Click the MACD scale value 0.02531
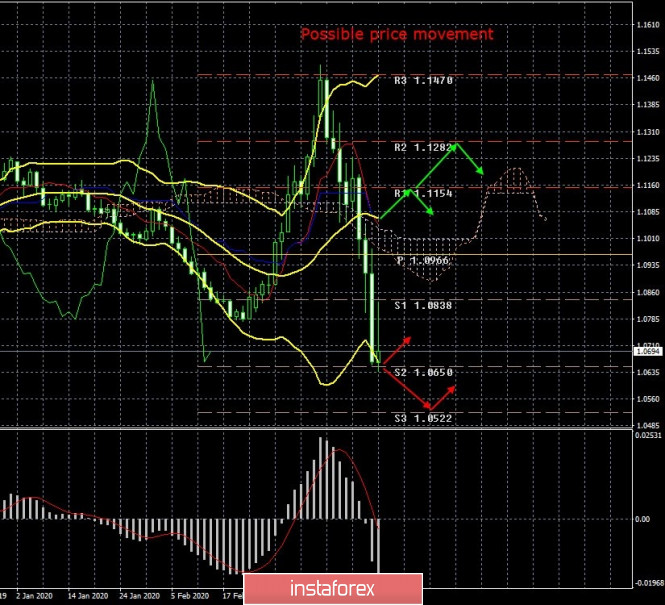Screen dimensions: 665x605 click(x=648, y=435)
